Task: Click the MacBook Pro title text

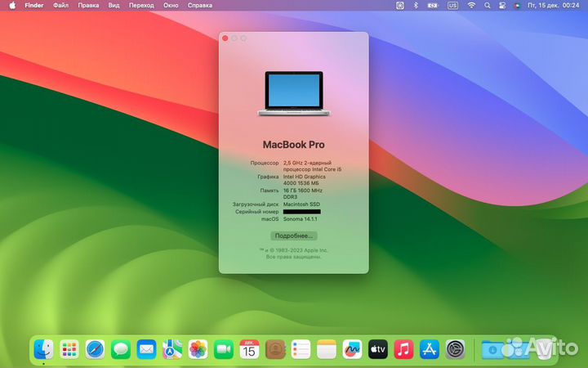Action: tap(294, 145)
